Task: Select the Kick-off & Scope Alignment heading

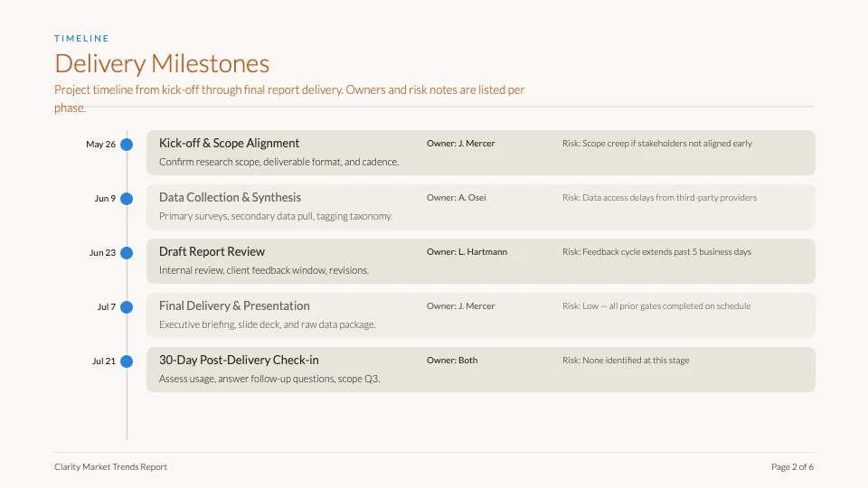Action: coord(229,144)
